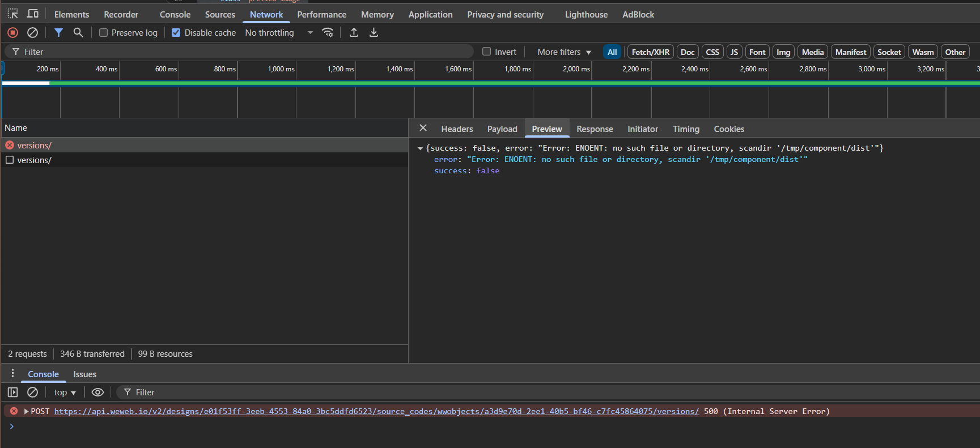
Task: Click the network filter funnel icon
Action: pyautogui.click(x=58, y=33)
